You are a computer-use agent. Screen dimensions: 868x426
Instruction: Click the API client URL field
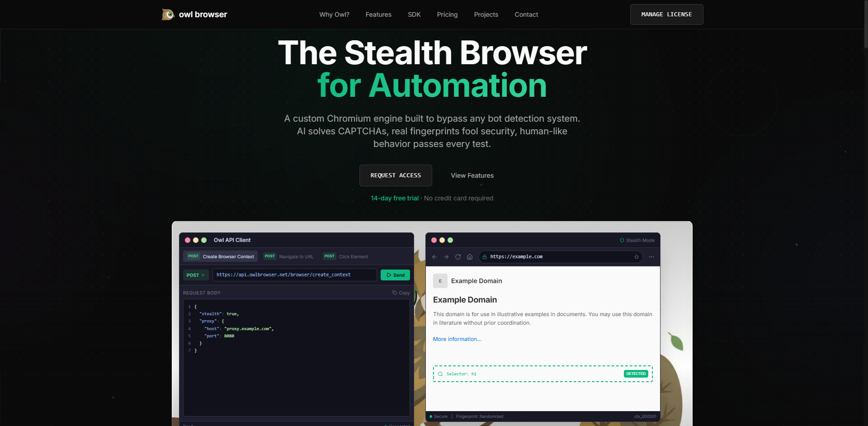294,275
